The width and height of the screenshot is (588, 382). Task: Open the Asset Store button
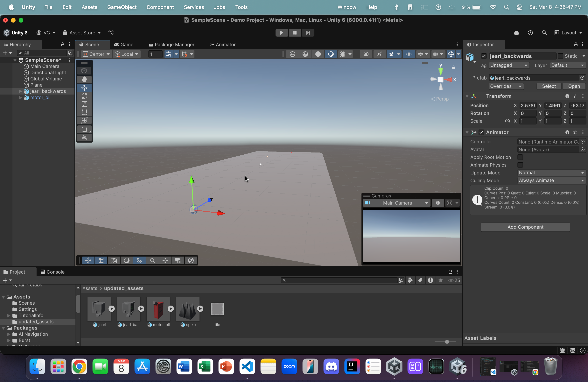point(82,33)
